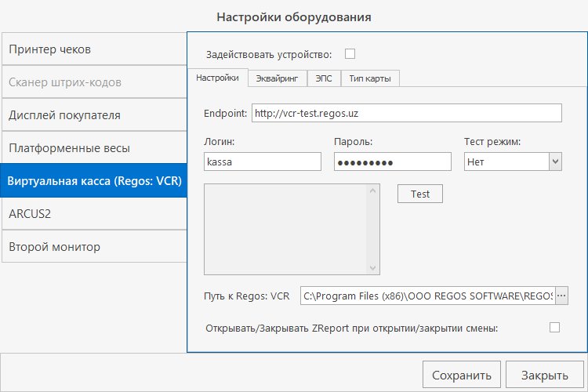Select 'Второй монитор' in the sidebar
The height and width of the screenshot is (392, 588).
94,247
